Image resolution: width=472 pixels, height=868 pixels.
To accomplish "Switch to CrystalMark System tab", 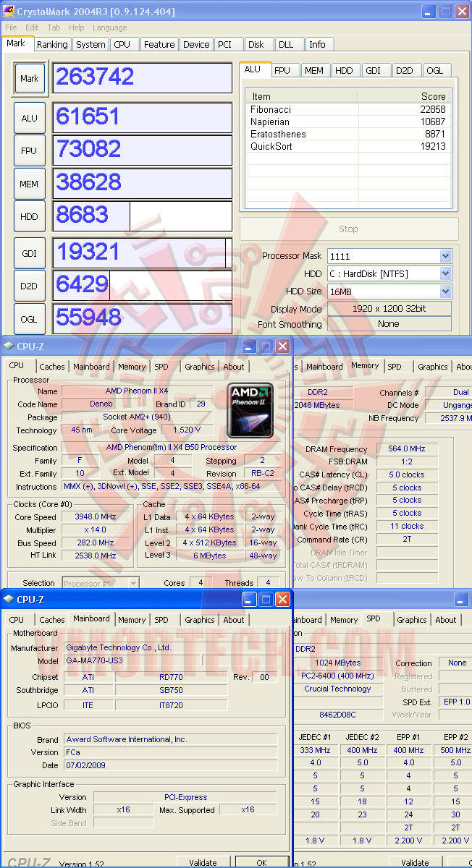I will (x=90, y=44).
